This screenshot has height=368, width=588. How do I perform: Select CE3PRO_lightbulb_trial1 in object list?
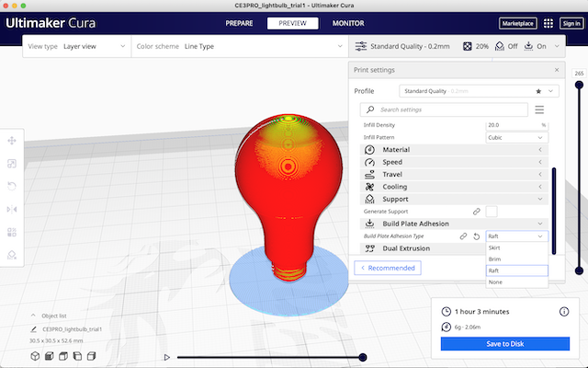coord(72,329)
